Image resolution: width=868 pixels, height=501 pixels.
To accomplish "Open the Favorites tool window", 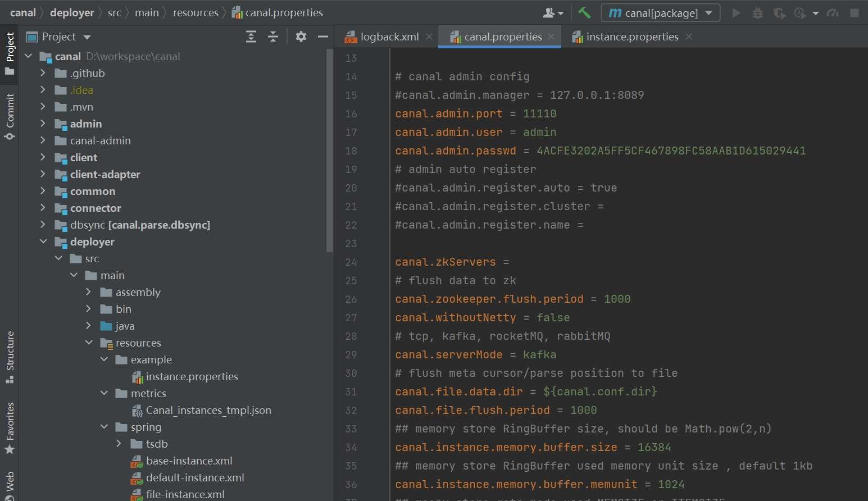I will [10, 428].
